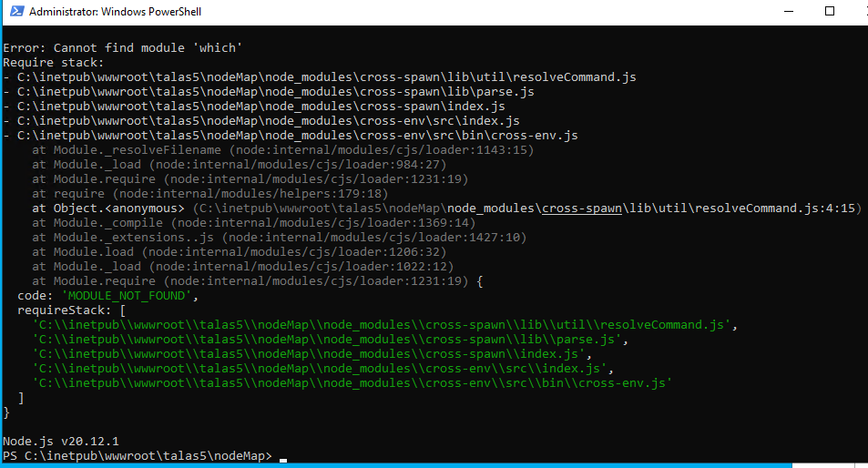Viewport: 868px width, 468px height.
Task: Click the green resolveCommand.js path string
Action: click(x=383, y=325)
